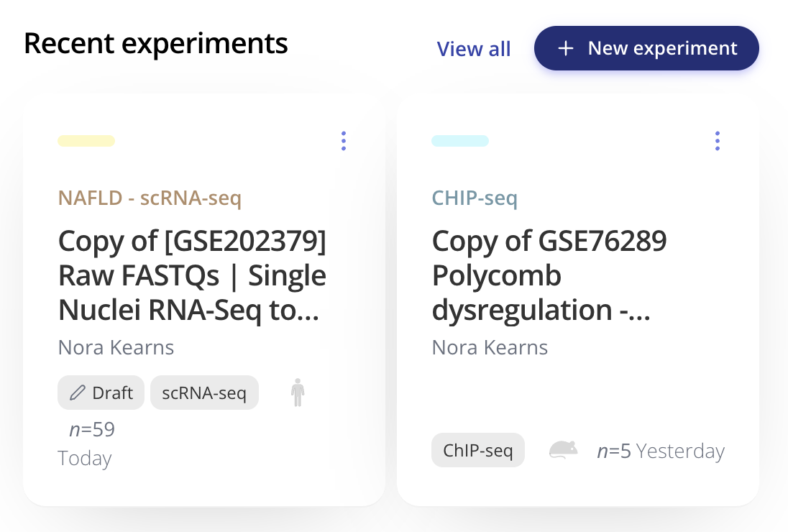Click the teal color bar on the right card
This screenshot has width=788, height=532.
[x=460, y=141]
